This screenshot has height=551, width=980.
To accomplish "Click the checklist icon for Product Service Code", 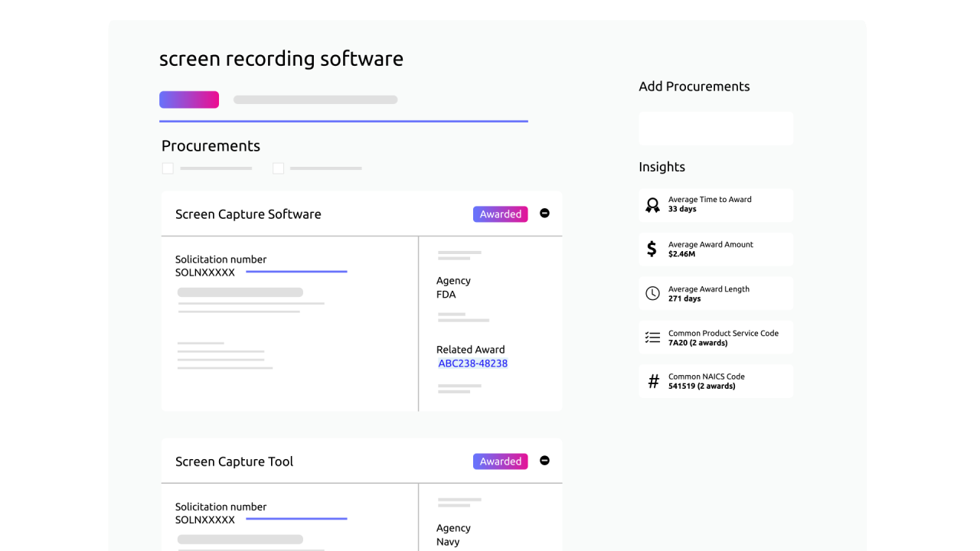I will tap(652, 337).
